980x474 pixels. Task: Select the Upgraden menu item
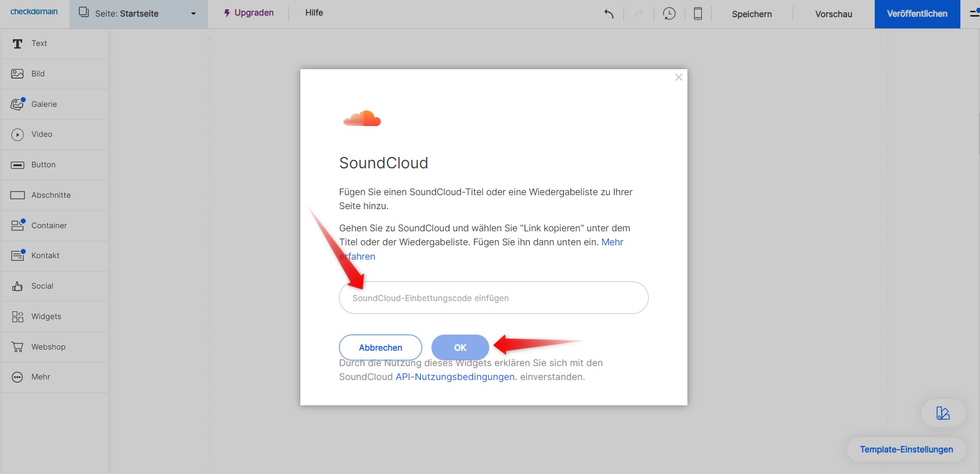pos(248,12)
